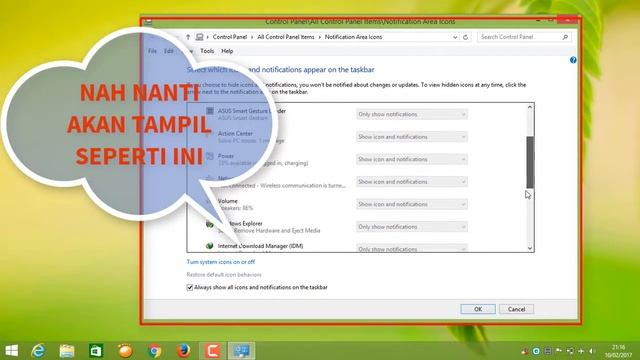This screenshot has height=360, width=640.
Task: Launch Firefox from the taskbar
Action: coord(183,351)
